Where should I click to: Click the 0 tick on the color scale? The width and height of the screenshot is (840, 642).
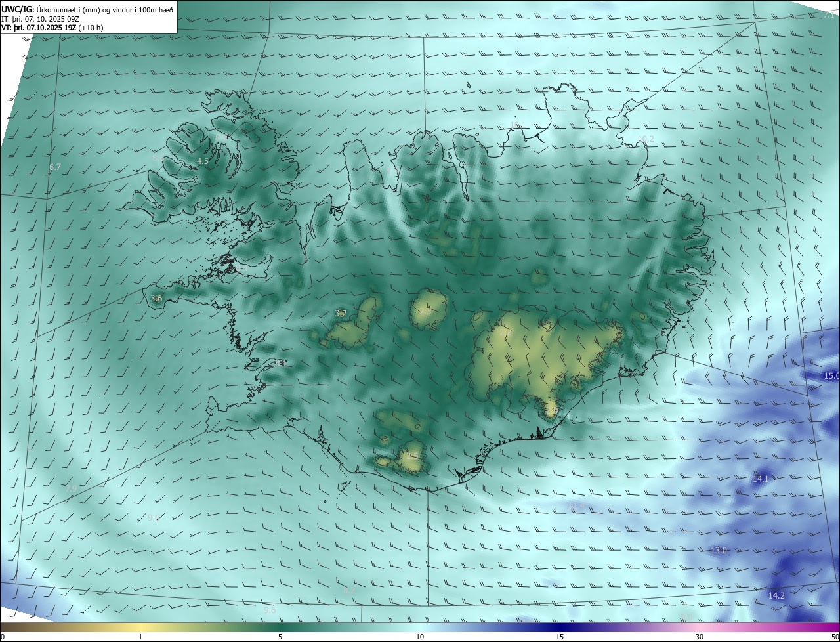pyautogui.click(x=2, y=637)
